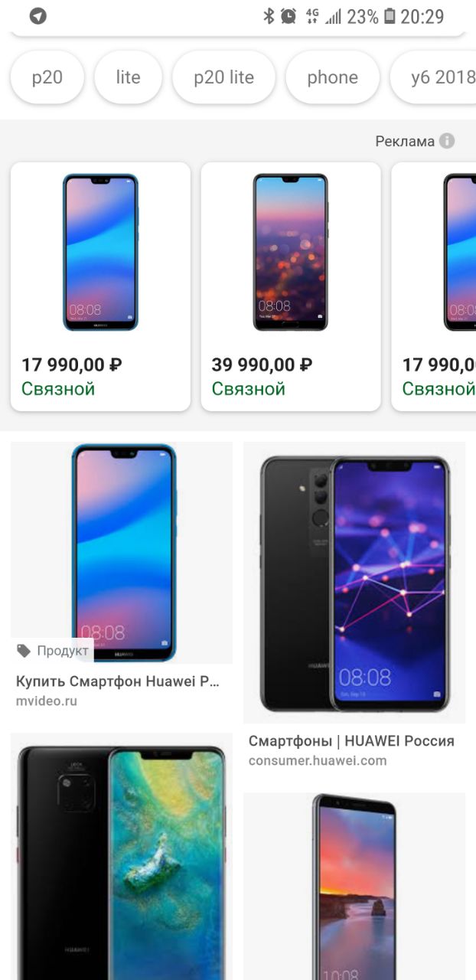
Task: Tap the battery icon in status bar
Action: click(390, 16)
